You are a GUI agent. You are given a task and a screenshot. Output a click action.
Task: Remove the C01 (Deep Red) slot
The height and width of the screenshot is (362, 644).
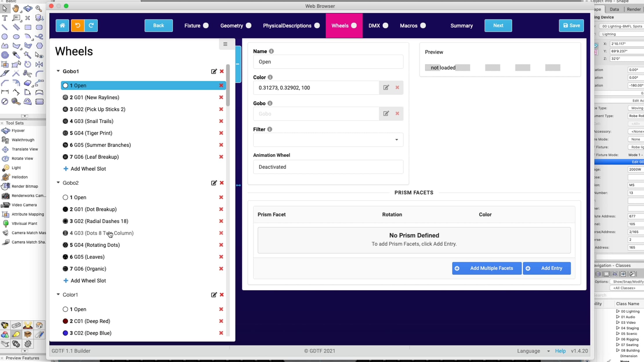(221, 321)
